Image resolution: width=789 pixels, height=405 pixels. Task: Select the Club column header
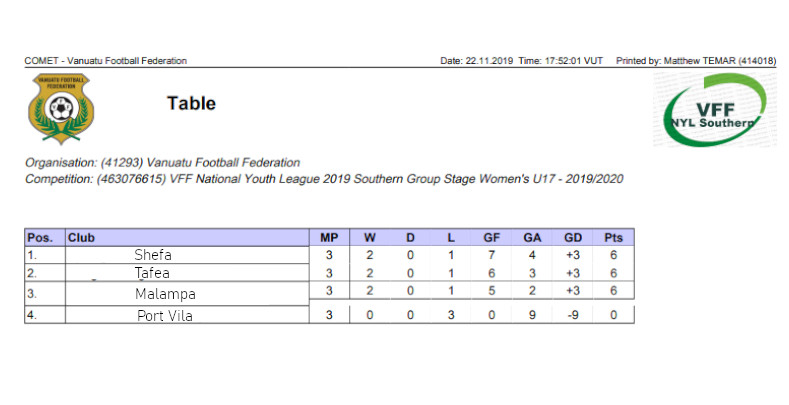(187, 237)
